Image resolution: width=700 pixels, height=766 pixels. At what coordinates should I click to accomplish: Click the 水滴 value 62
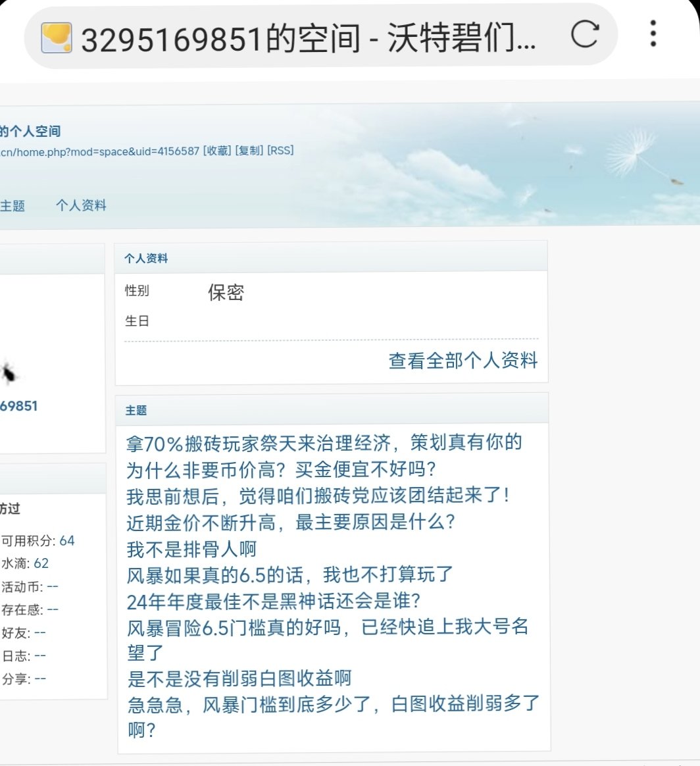tap(41, 563)
